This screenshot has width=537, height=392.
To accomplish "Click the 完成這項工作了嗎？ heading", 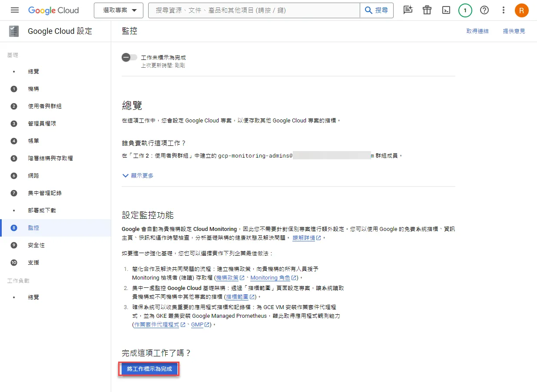I will (156, 353).
